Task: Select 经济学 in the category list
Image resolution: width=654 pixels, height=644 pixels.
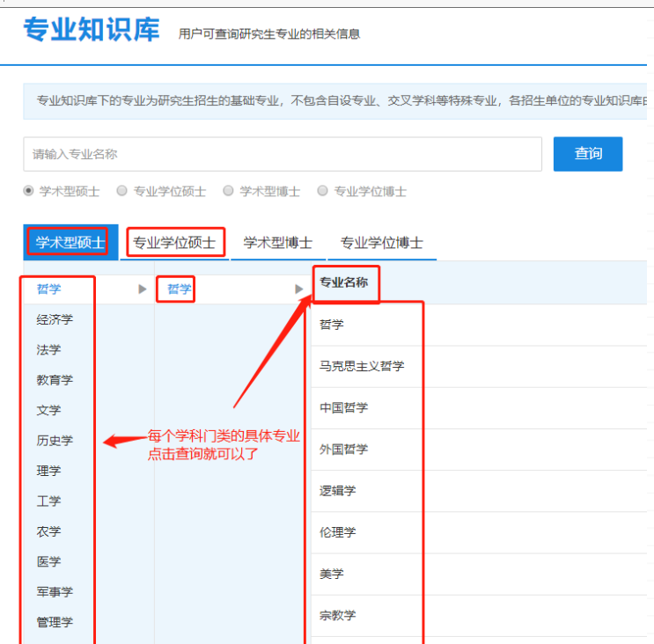Action: pos(55,319)
